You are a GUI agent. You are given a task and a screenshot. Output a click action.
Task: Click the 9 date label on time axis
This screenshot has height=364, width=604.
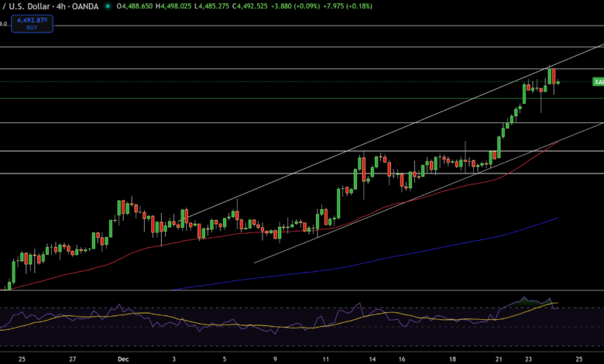click(276, 359)
